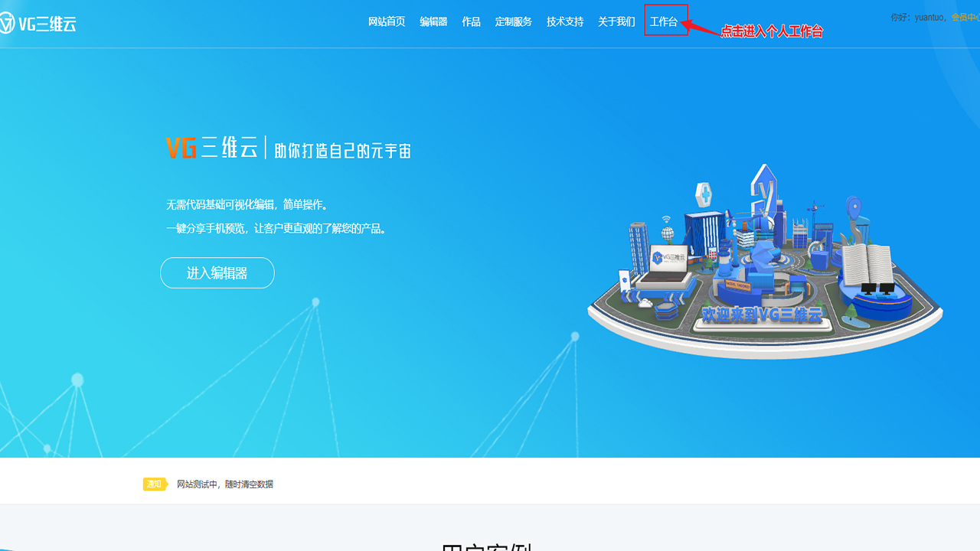Visit the 关于我们 page
The height and width of the screenshot is (551, 980).
pyautogui.click(x=616, y=22)
